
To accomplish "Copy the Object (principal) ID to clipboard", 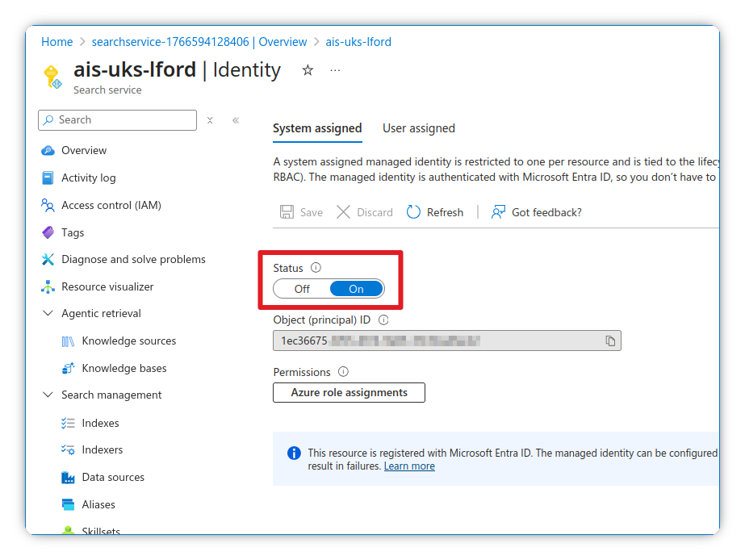I will pyautogui.click(x=609, y=341).
